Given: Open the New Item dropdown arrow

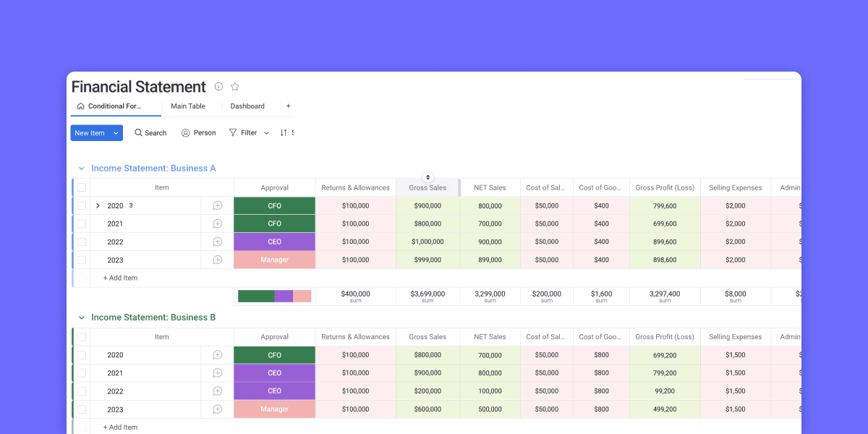Looking at the screenshot, I should coord(116,133).
